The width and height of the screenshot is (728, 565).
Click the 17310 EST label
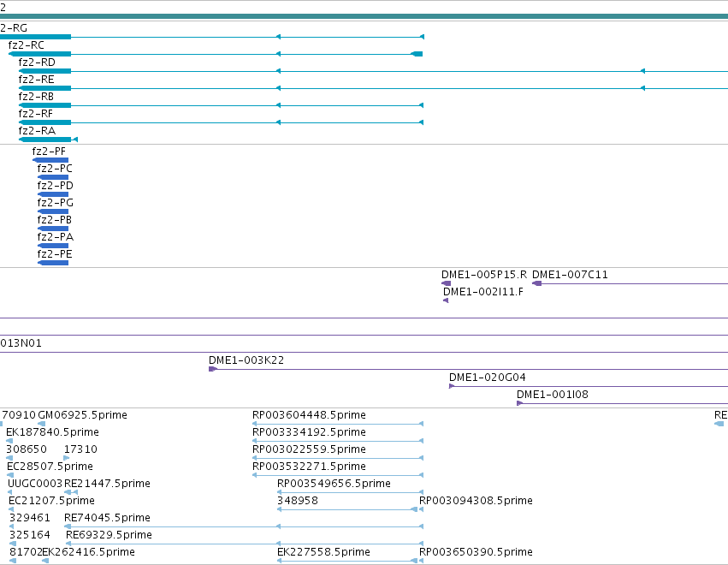coord(80,449)
